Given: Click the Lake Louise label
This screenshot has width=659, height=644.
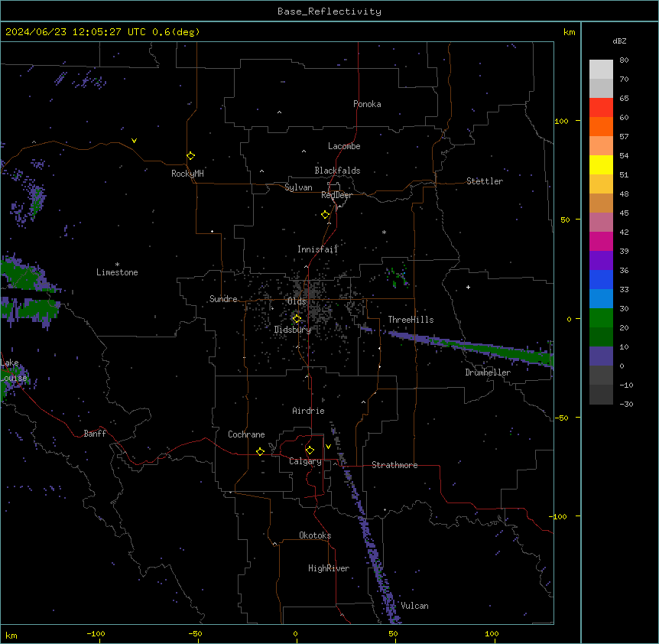Looking at the screenshot, I should [14, 370].
